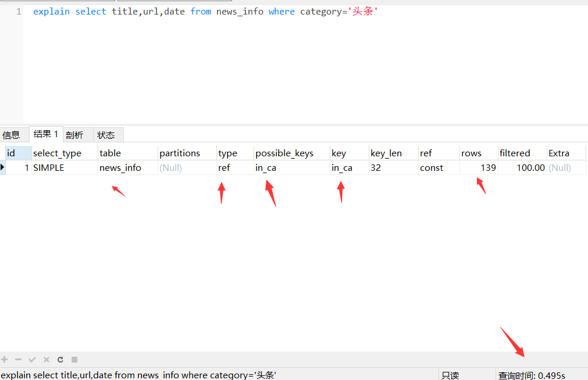Click the key_len column header
The height and width of the screenshot is (380, 588).
tap(394, 153)
